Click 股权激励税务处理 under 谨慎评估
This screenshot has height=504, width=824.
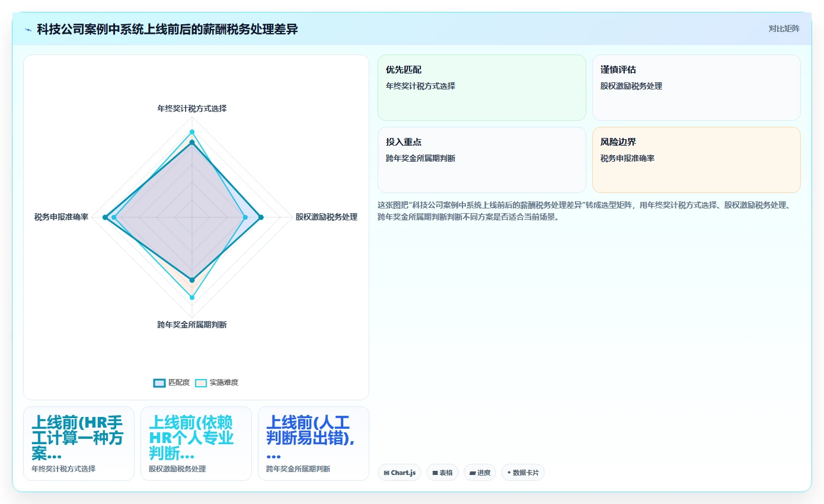(x=631, y=86)
